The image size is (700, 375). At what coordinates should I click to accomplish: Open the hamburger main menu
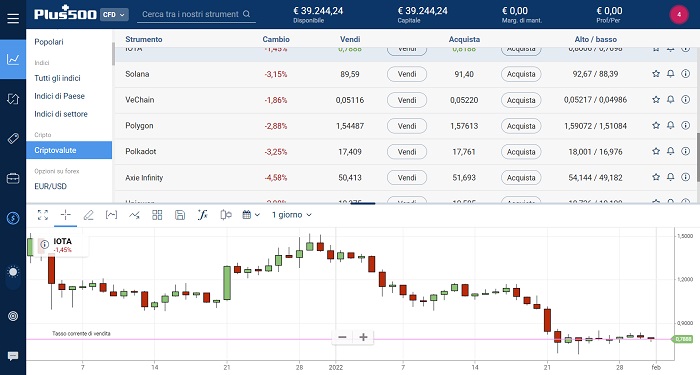pyautogui.click(x=13, y=18)
